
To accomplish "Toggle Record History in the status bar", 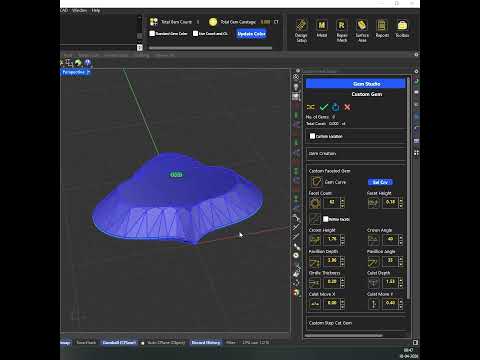I will (206, 342).
